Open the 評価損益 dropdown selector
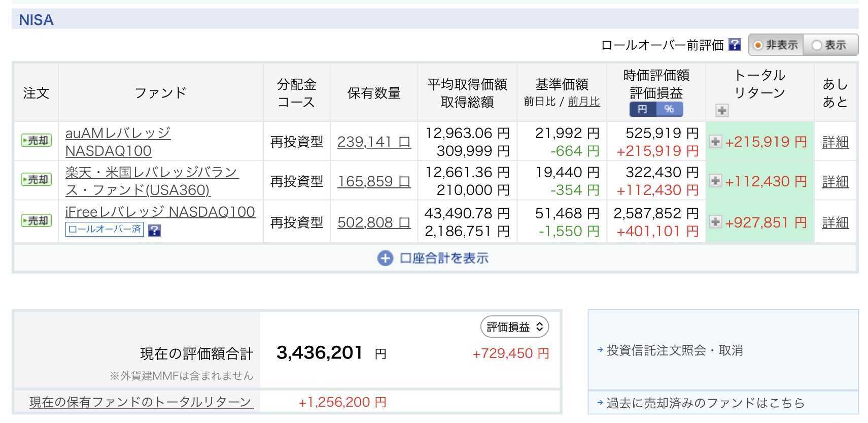Viewport: 868px width, 423px height. click(x=514, y=327)
